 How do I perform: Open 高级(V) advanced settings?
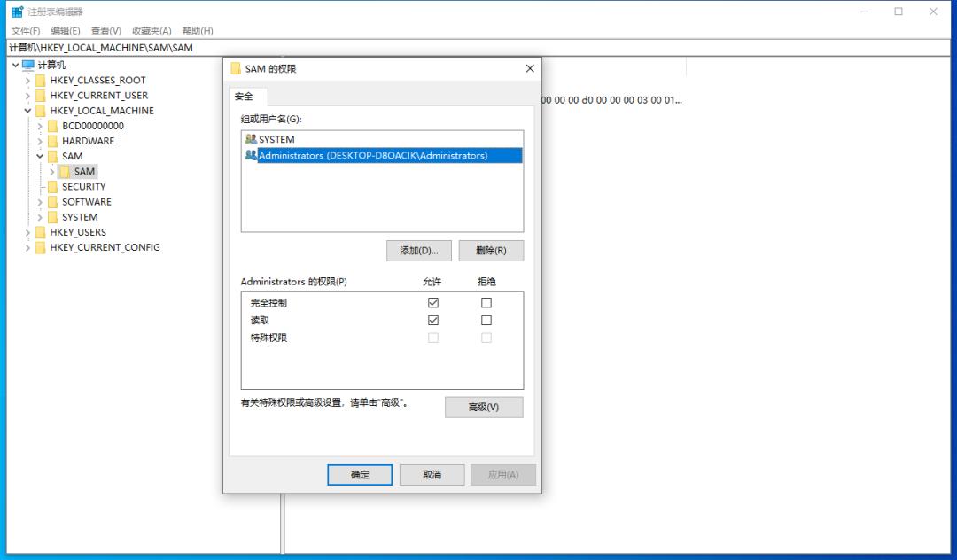484,407
